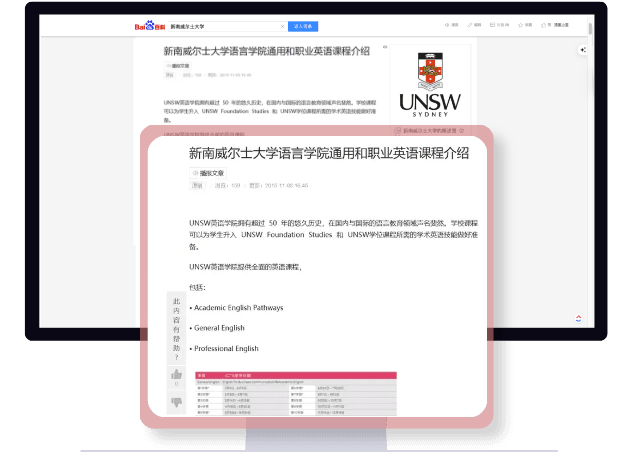
Task: Click the Academic English Pathways bullet item
Action: [x=238, y=307]
